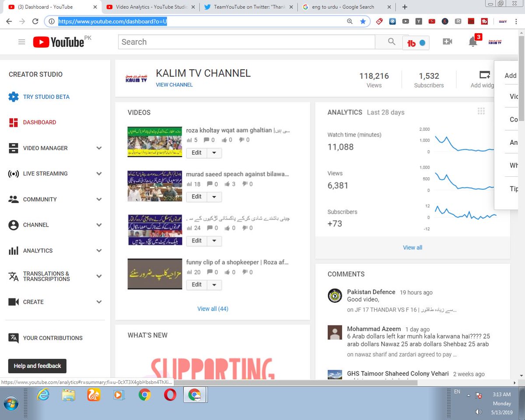This screenshot has width=525, height=420.
Task: Click the Channel person icon
Action: point(14,225)
